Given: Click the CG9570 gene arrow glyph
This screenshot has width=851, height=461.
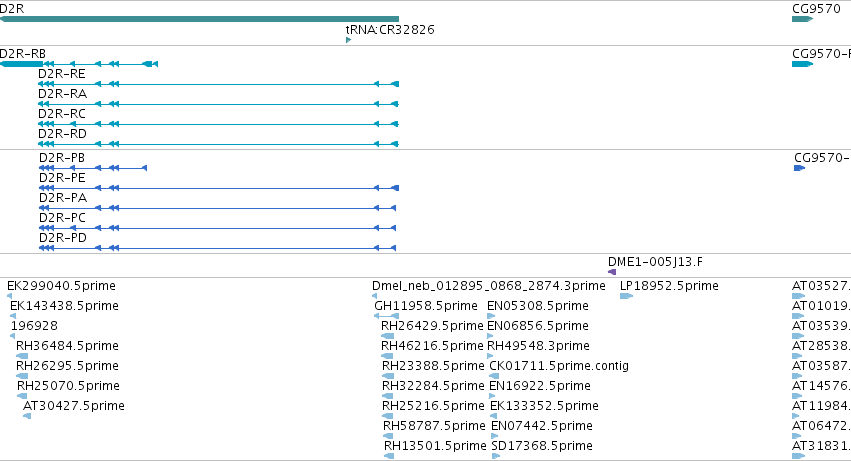Looking at the screenshot, I should tap(803, 19).
